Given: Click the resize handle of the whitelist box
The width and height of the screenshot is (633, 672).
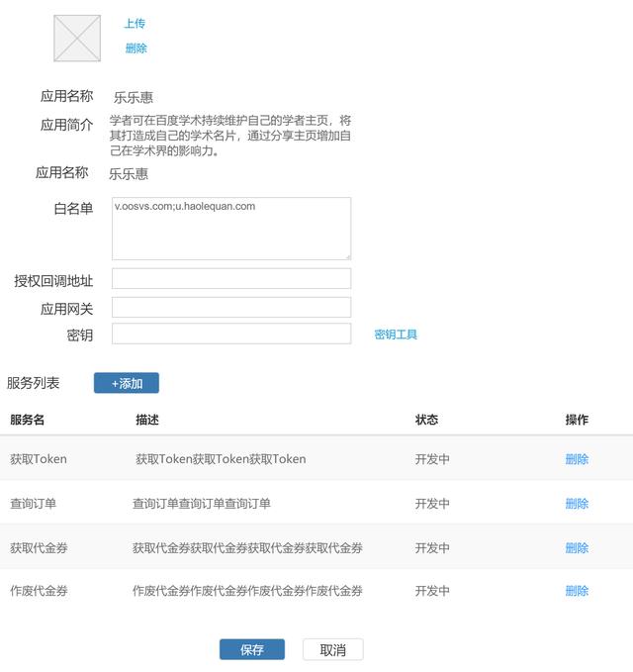Looking at the screenshot, I should click(348, 257).
